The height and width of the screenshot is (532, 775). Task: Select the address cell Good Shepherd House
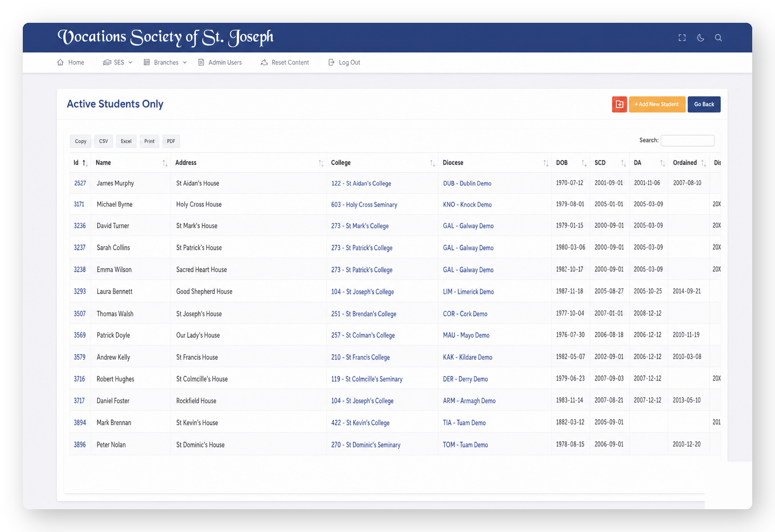[x=204, y=292]
